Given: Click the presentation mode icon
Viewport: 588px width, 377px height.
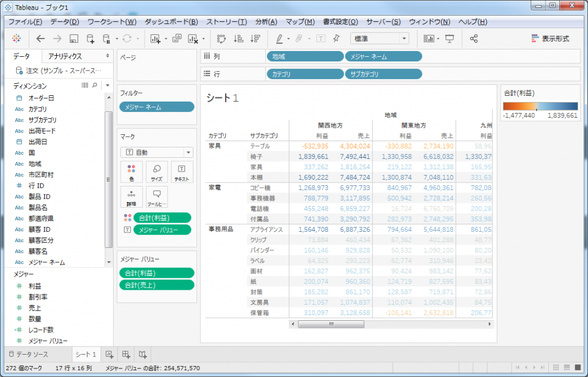Looking at the screenshot, I should [x=450, y=38].
